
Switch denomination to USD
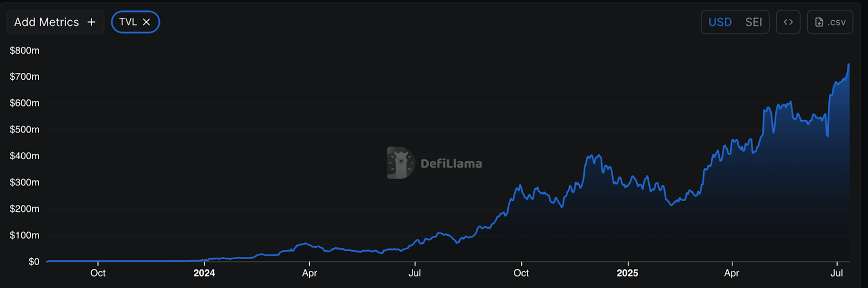tap(720, 22)
